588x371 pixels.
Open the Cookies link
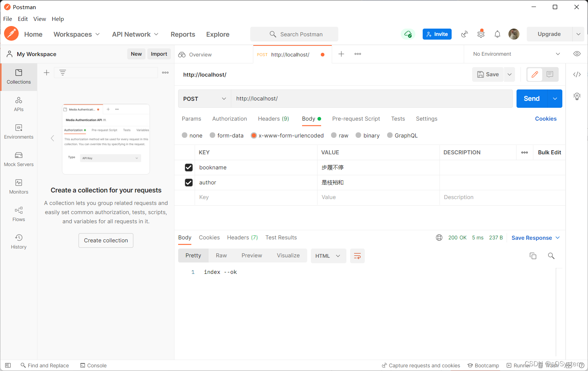pos(545,119)
